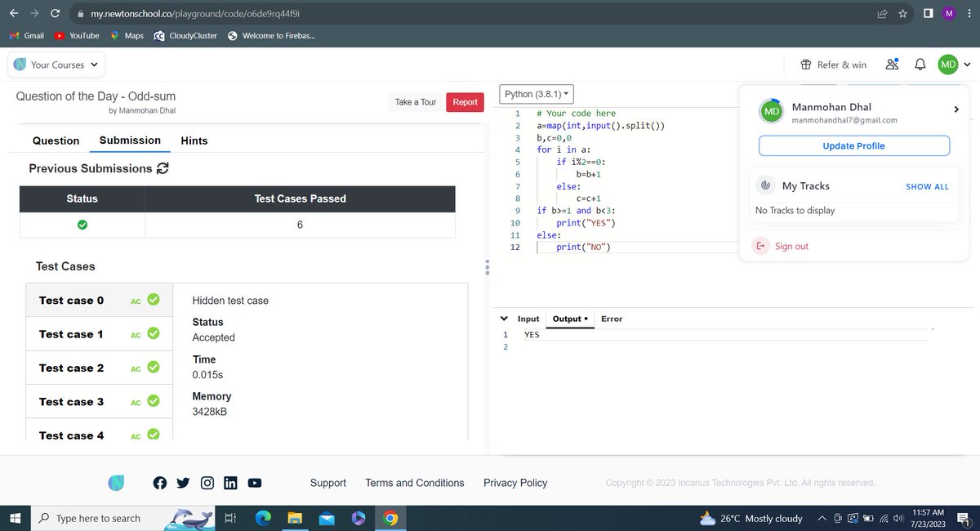Screen dimensions: 980x531
Task: Click the browser address bar URL
Action: (196, 14)
